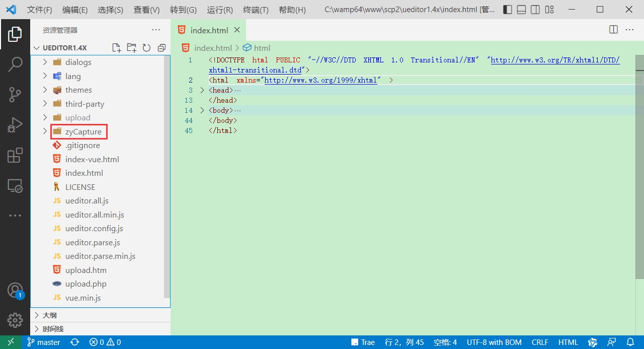
Task: Change indentation via 空格: 4
Action: 445,342
